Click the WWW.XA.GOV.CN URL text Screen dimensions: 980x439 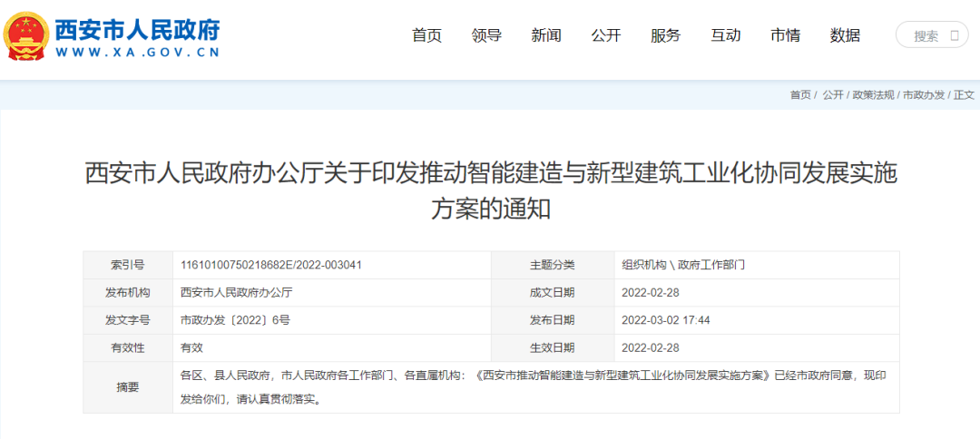pos(138,53)
